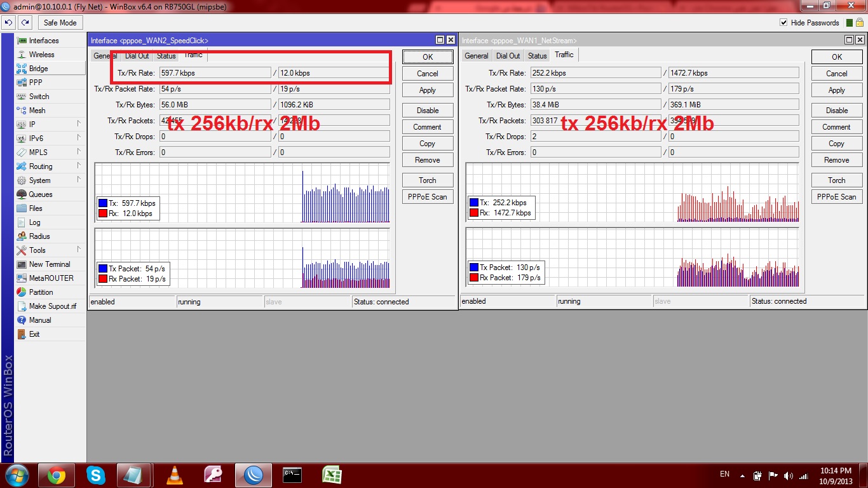Click PPPoE Scan in WAN2_SpeedClick window

[428, 197]
